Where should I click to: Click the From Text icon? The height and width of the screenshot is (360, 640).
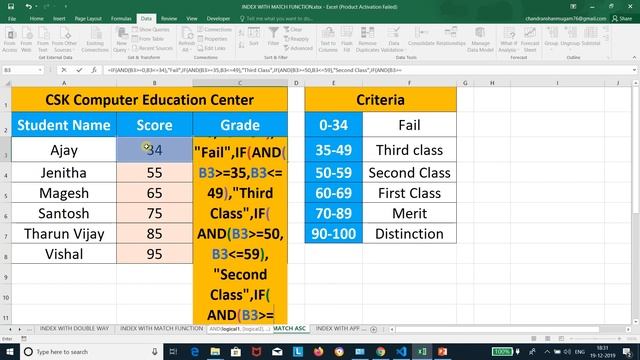[x=42, y=40]
